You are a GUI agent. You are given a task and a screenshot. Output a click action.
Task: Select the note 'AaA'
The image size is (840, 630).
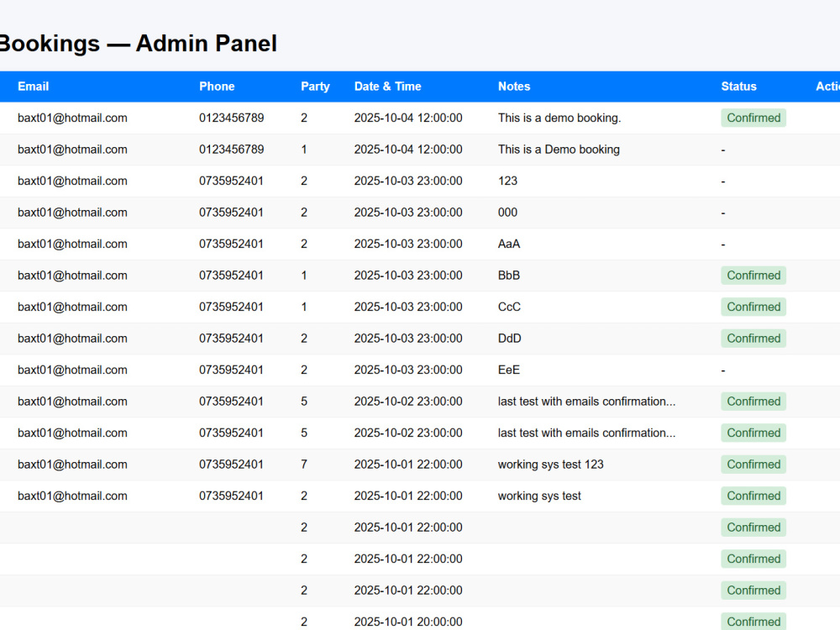tap(509, 244)
